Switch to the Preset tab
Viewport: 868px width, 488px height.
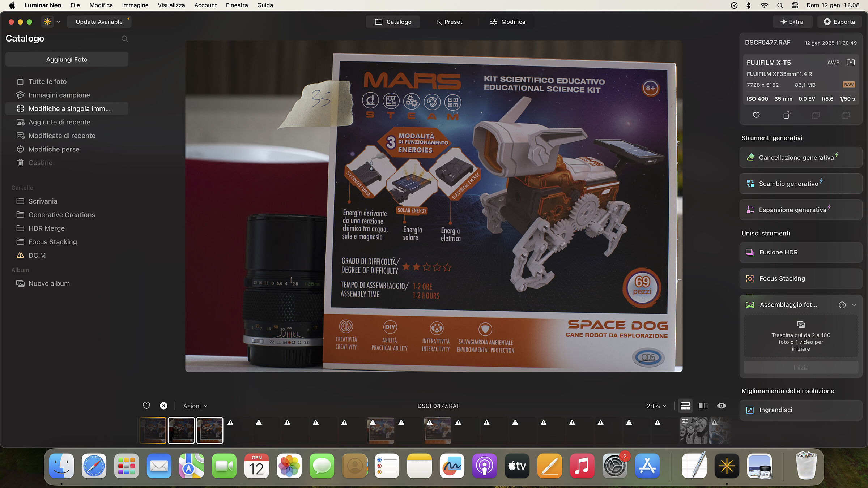[449, 22]
